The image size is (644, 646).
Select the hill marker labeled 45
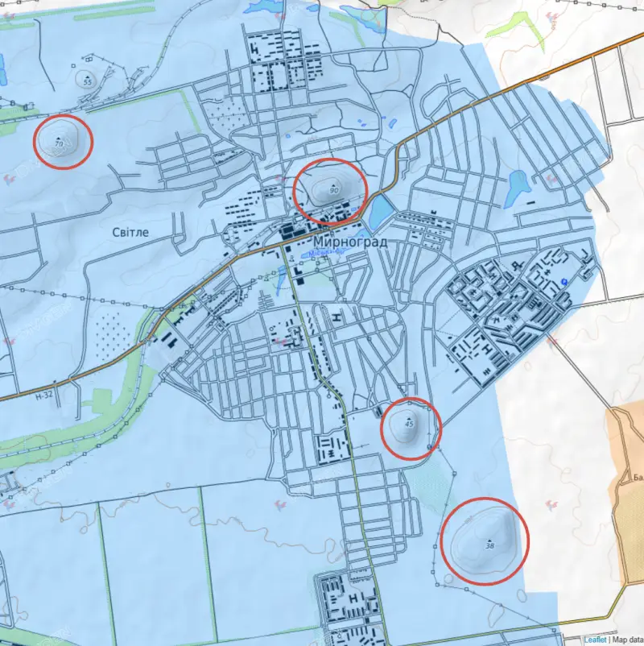(409, 425)
